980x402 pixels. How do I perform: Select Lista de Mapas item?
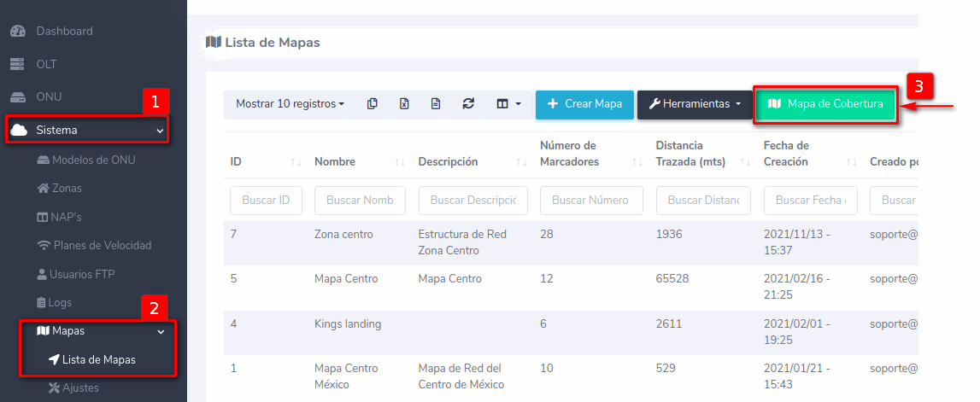pos(98,360)
